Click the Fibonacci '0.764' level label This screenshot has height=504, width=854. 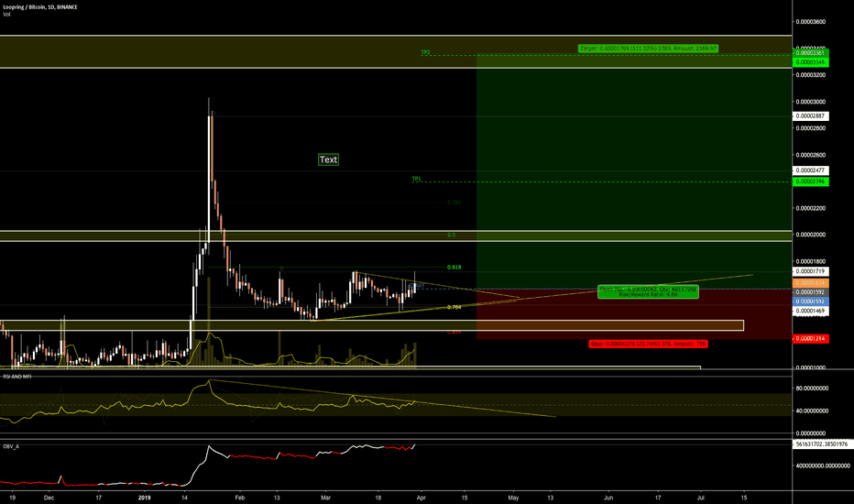(454, 307)
